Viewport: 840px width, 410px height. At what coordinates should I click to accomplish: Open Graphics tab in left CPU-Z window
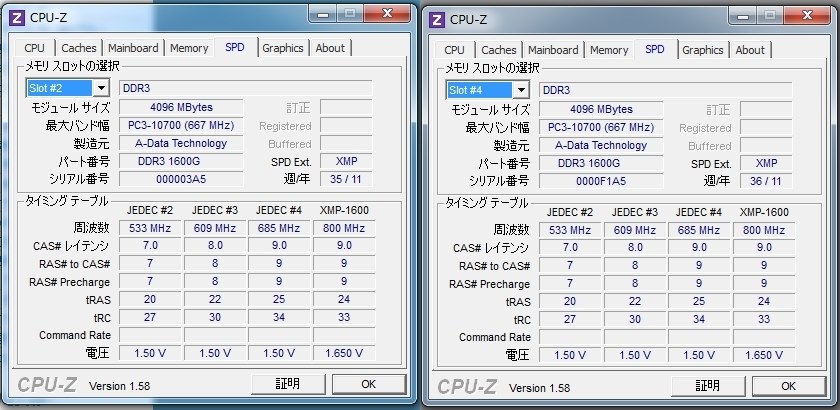283,48
